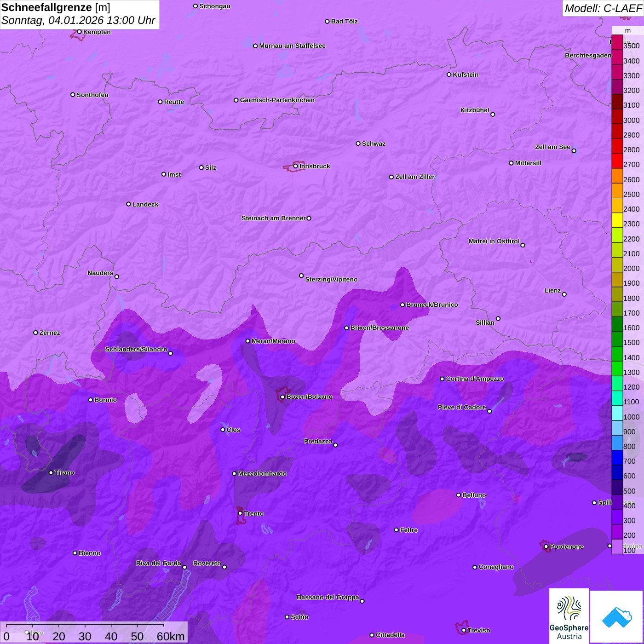644x644 pixels.
Task: Click the bright red legend swatch above 2700
Action: click(x=617, y=161)
